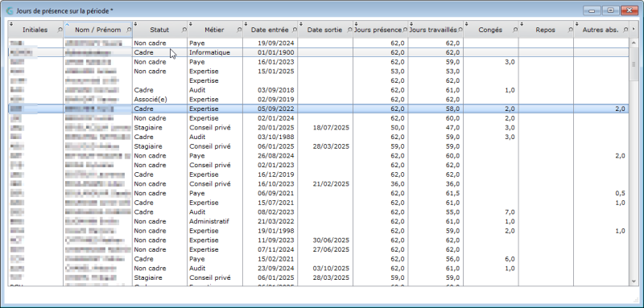This screenshot has height=308, width=644.
Task: Open the Date entrée column search magnifier
Action: [x=295, y=30]
